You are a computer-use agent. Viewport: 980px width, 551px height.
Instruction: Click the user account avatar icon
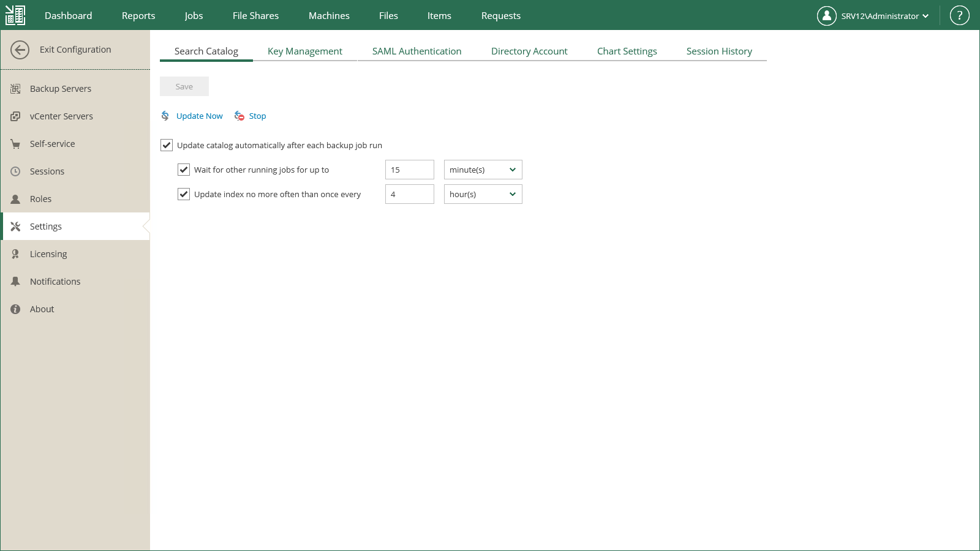827,16
